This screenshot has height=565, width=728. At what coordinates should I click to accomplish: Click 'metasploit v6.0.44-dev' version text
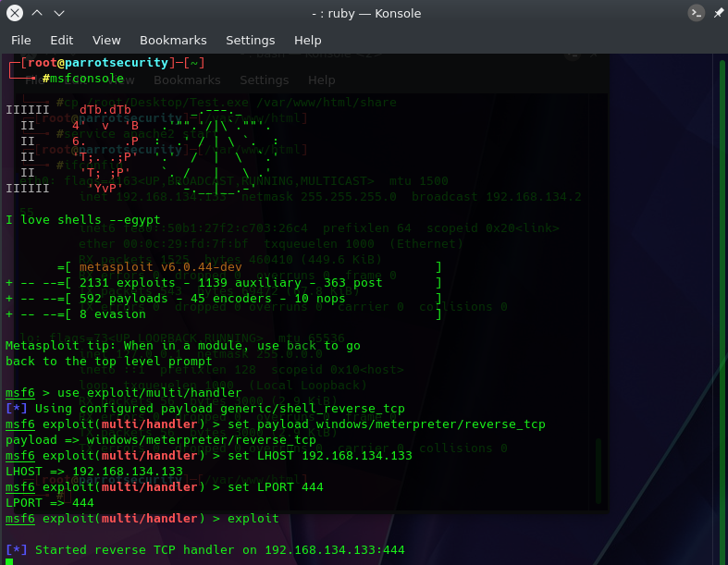click(161, 267)
